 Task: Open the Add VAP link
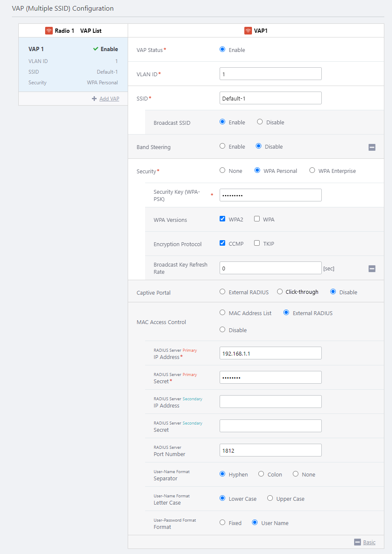point(109,99)
